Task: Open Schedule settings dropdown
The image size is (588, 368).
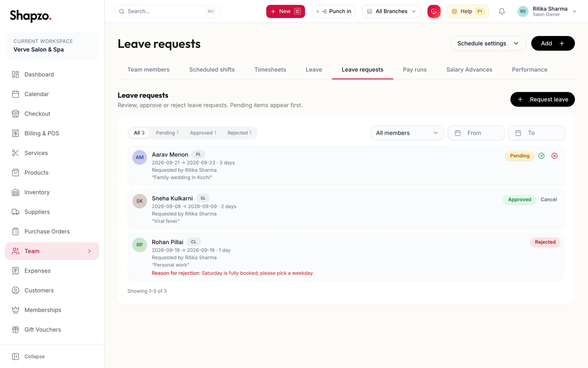Action: pyautogui.click(x=488, y=43)
